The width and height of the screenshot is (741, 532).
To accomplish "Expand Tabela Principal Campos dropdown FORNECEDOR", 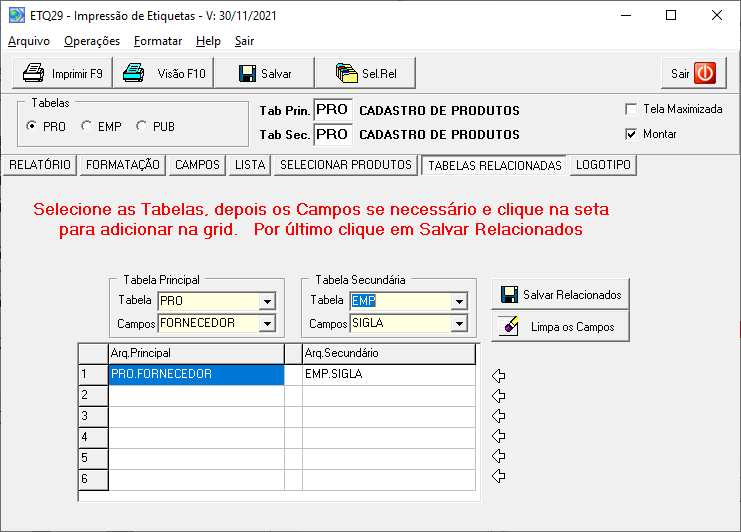I will (x=267, y=323).
